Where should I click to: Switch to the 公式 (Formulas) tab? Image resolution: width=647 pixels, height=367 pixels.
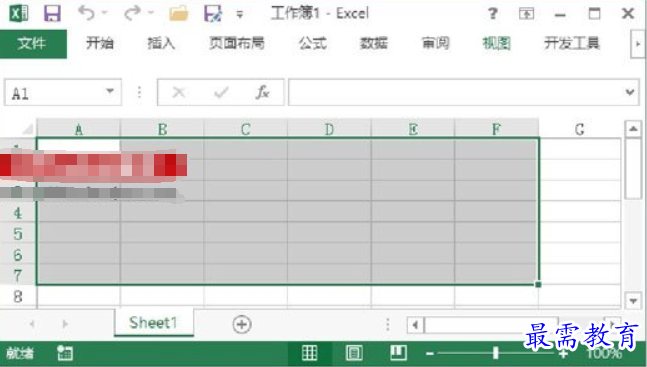[x=312, y=43]
